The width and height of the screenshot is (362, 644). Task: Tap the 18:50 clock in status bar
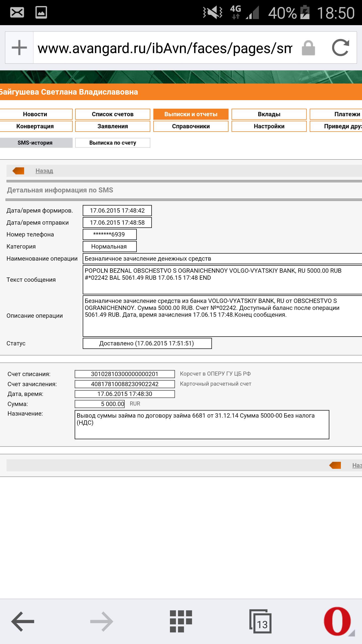(336, 13)
